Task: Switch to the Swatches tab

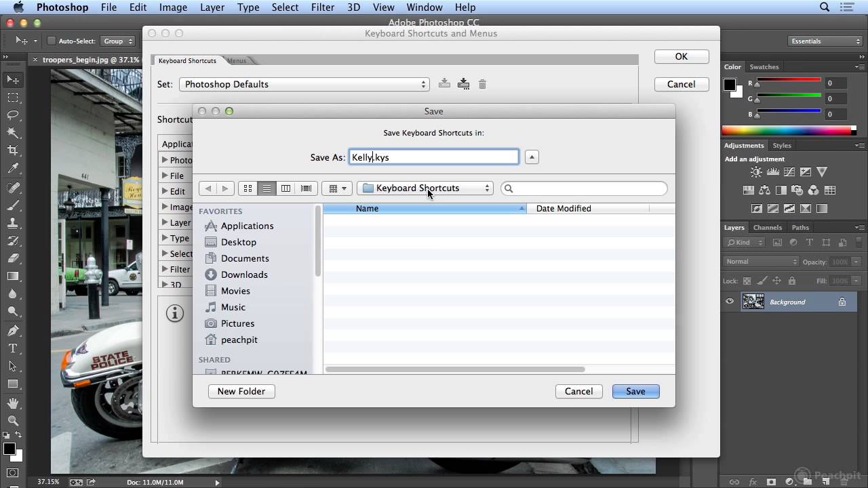Action: pyautogui.click(x=764, y=67)
